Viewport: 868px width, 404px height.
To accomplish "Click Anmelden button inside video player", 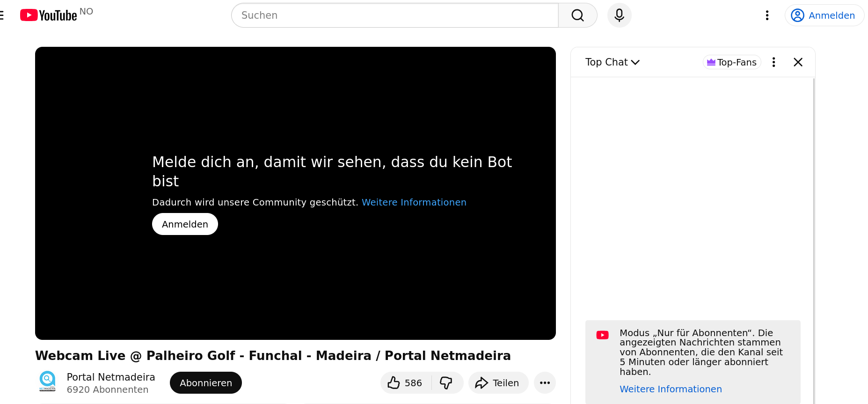I will 185,224.
